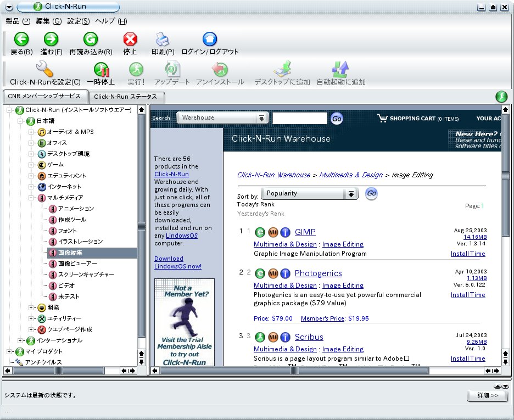The width and height of the screenshot is (514, 420).
Task: Reload the page with 再読み込み icon
Action: (x=91, y=40)
